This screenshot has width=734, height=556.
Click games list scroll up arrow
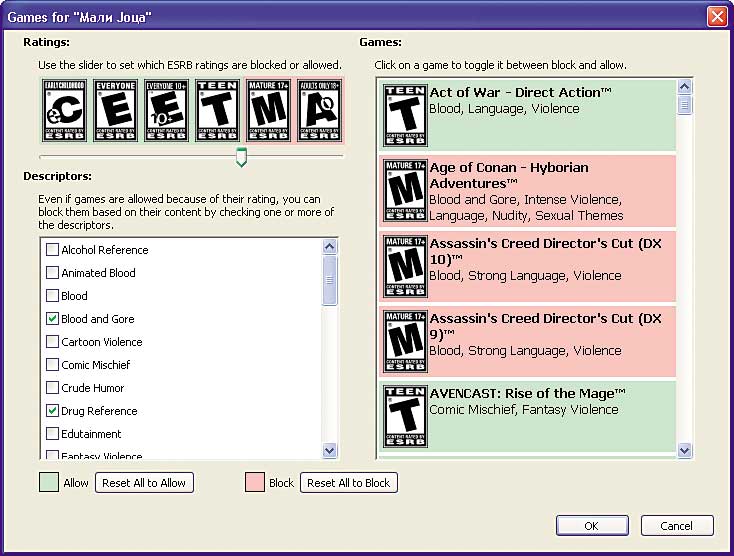click(x=684, y=87)
